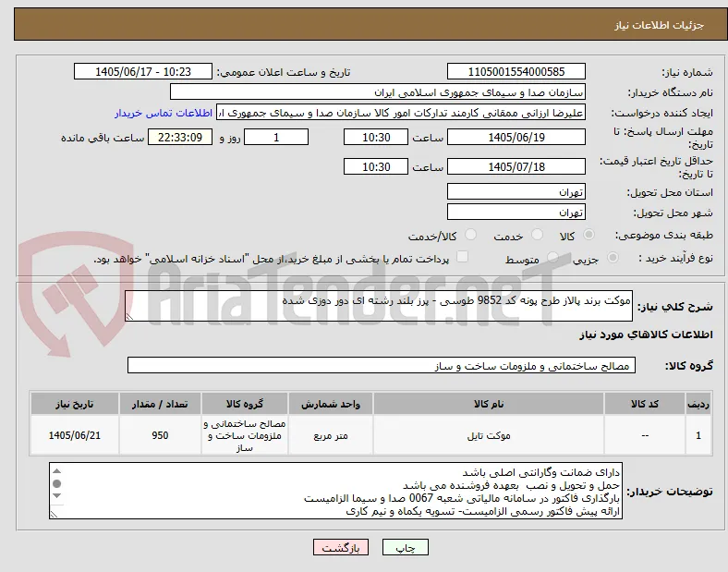
Task: Click the scroll up arrow in buyer notes
Action: click(56, 471)
